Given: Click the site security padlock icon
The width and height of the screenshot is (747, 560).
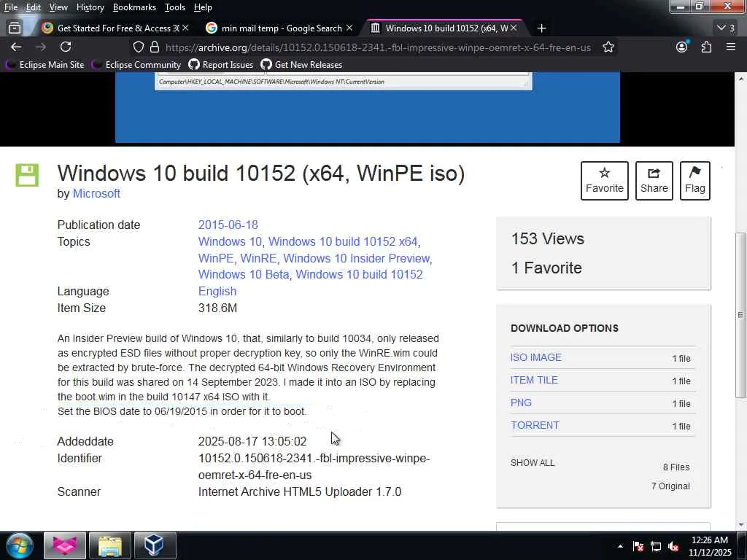Looking at the screenshot, I should click(x=155, y=47).
